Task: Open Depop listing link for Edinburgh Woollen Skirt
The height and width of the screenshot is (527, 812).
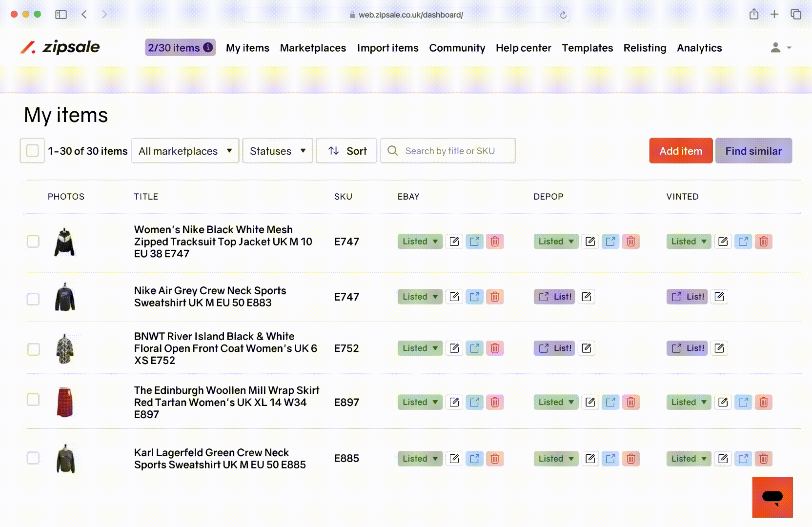Action: point(610,403)
